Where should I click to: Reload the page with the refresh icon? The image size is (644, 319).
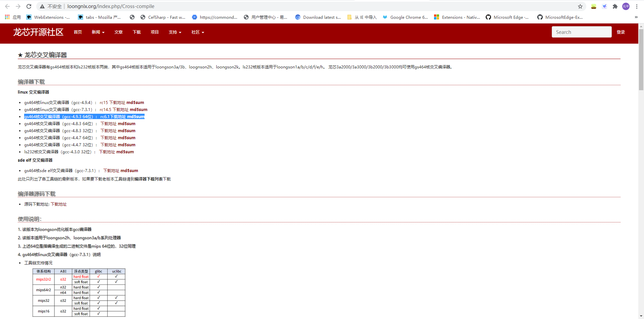pos(29,6)
